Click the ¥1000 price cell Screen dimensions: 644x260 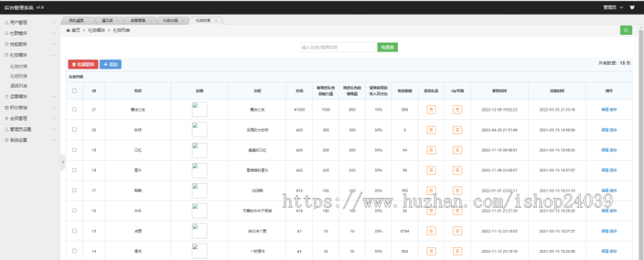click(299, 110)
